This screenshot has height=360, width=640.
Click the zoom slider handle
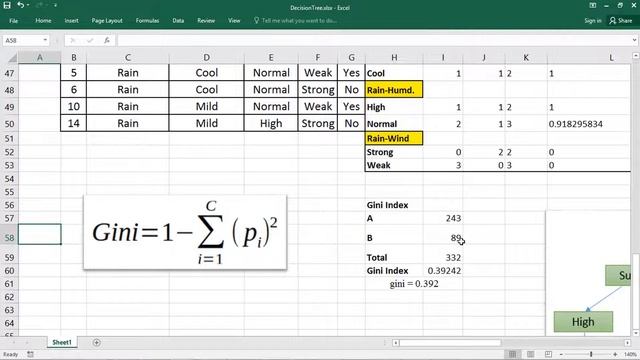[591, 354]
